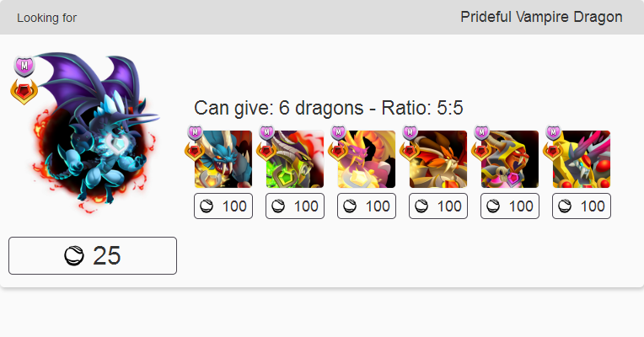The image size is (644, 337).
Task: Click the 100 orbs button under the third dragon
Action: pos(367,206)
